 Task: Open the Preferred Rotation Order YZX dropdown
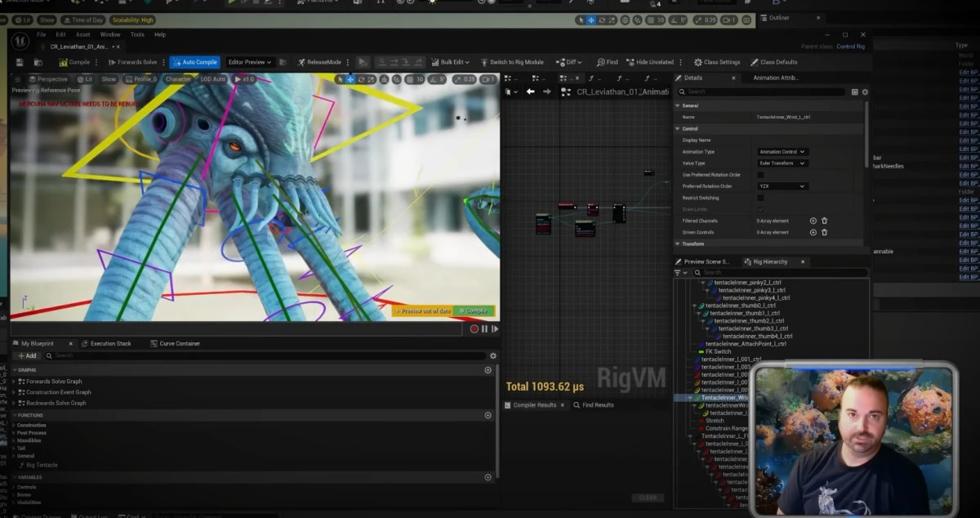click(782, 186)
